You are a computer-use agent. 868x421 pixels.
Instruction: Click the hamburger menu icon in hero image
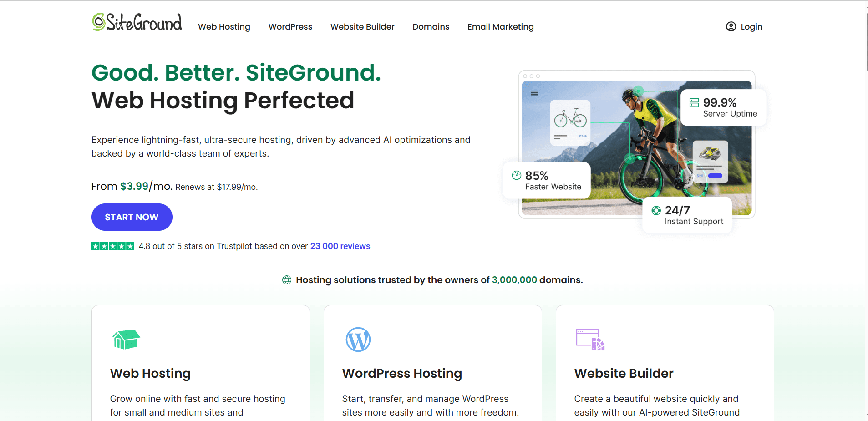click(x=534, y=93)
